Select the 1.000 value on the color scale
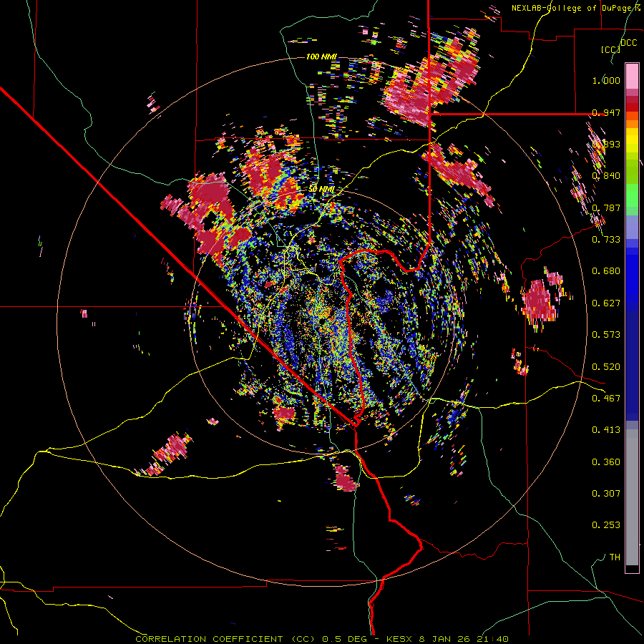Viewport: 644px width, 644px height. 606,80
